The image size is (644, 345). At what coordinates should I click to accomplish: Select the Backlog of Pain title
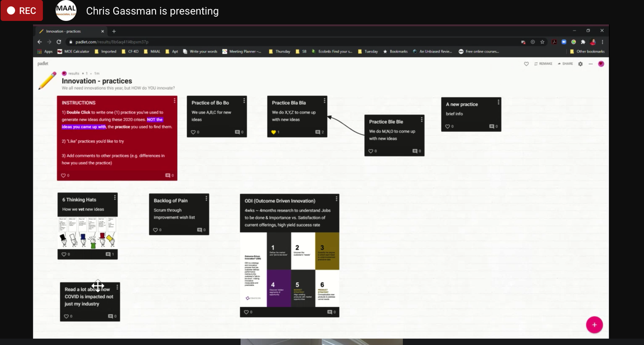pos(171,200)
